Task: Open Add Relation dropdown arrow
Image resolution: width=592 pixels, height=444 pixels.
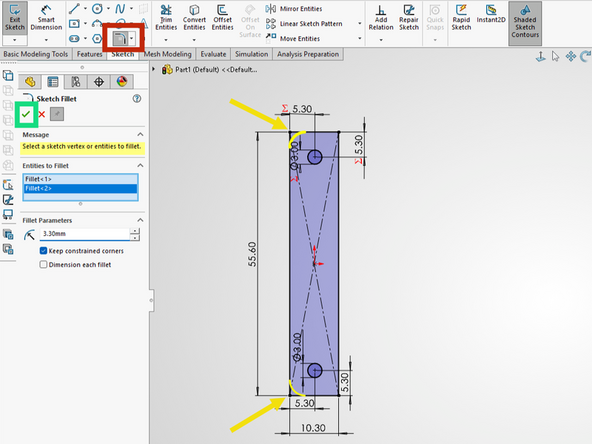Action: click(381, 40)
